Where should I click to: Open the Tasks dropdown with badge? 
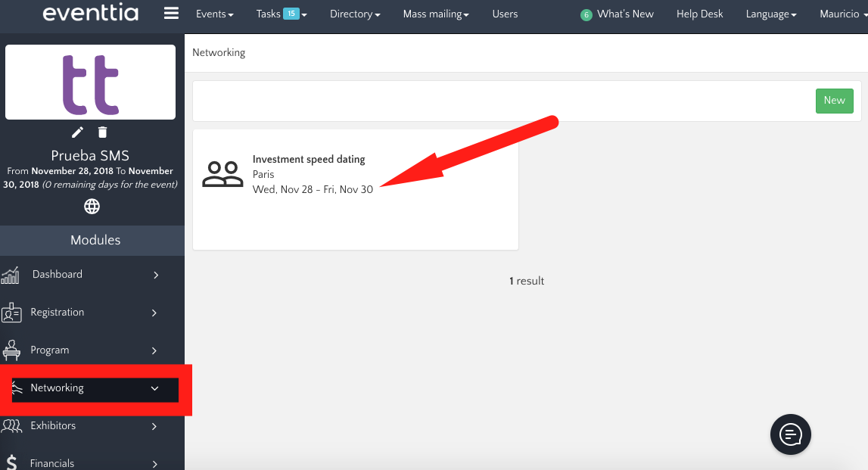tap(281, 14)
